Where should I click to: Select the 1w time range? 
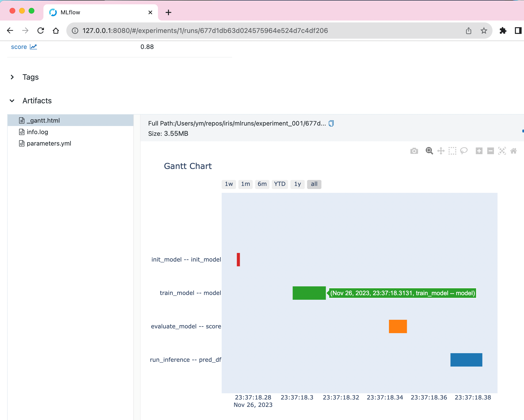[x=228, y=184]
